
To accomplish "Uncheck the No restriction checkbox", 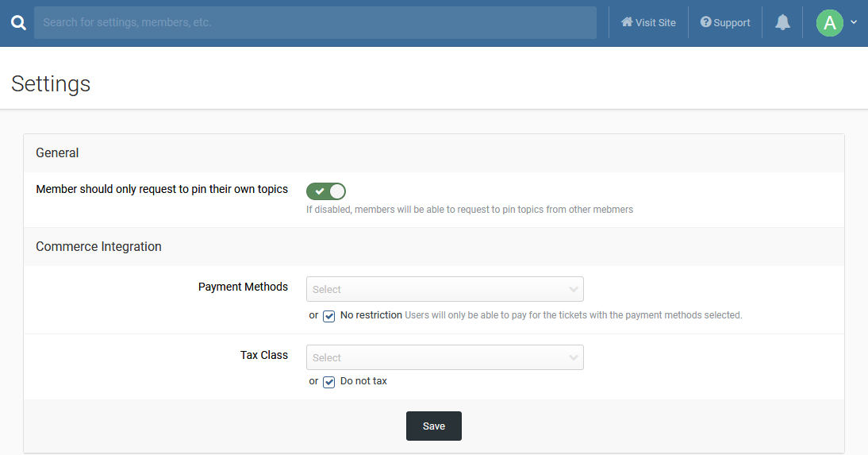I will click(x=328, y=316).
